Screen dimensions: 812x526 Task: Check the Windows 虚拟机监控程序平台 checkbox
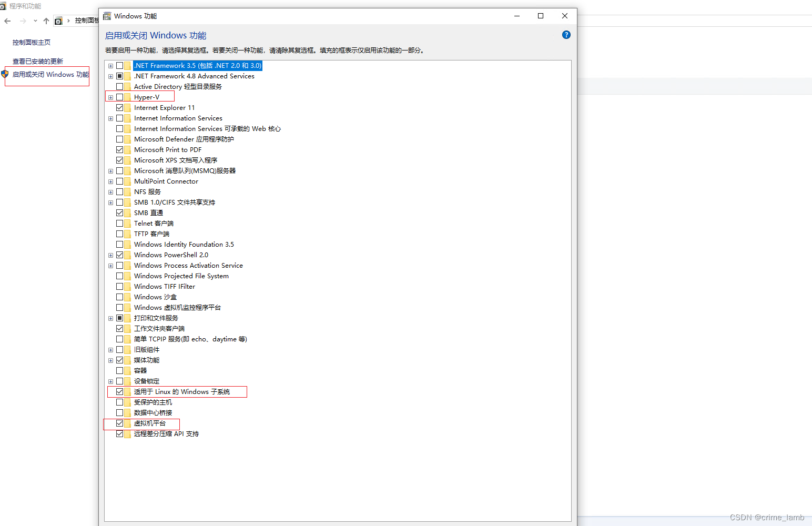coord(120,308)
